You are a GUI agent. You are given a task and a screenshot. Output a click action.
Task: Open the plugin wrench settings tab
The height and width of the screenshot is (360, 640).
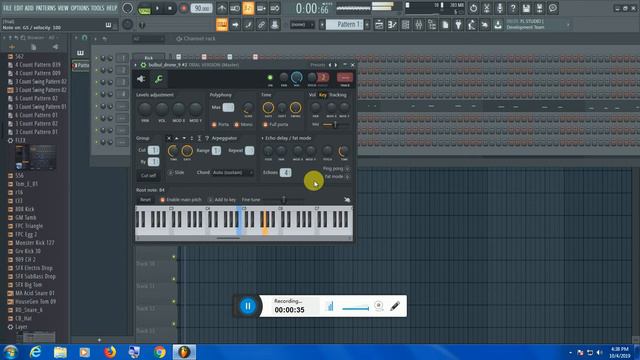pyautogui.click(x=158, y=79)
